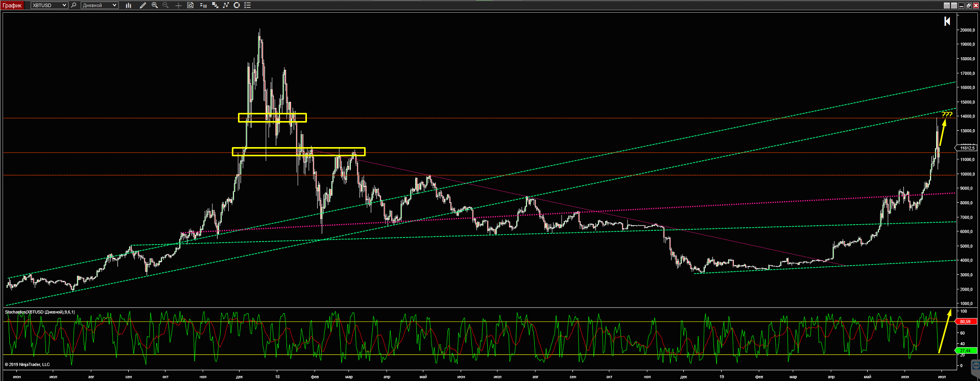This screenshot has height=381, width=980.
Task: Click the 14000,0 price axis label
Action: [967, 116]
